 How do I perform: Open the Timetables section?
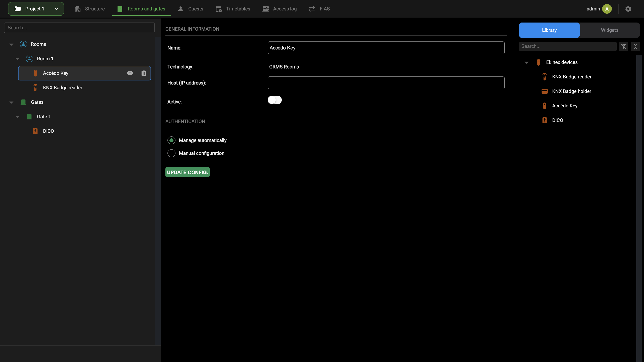pos(233,9)
